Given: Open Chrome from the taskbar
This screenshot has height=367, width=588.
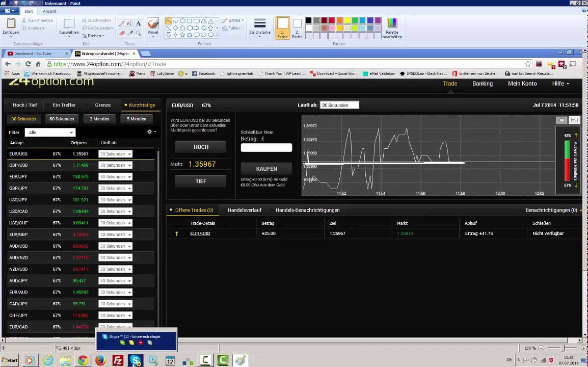Looking at the screenshot, I should 83,360.
